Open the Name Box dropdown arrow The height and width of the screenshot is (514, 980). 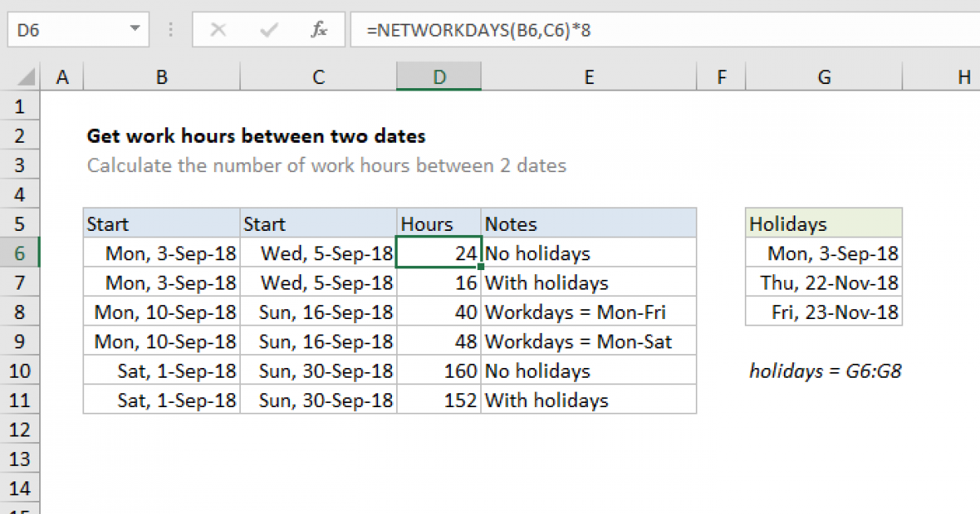[x=136, y=29]
